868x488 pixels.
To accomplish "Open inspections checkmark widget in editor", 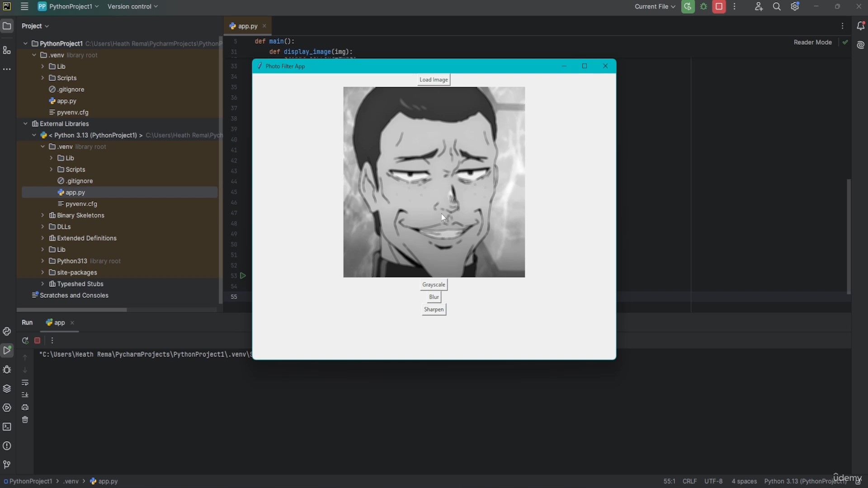I will pyautogui.click(x=845, y=42).
